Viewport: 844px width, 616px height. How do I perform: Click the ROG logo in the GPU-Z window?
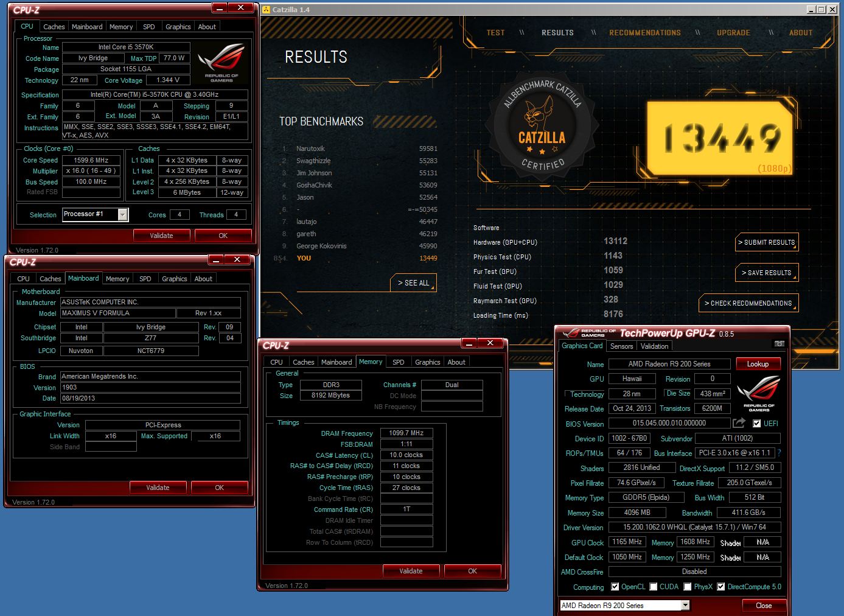coord(758,394)
